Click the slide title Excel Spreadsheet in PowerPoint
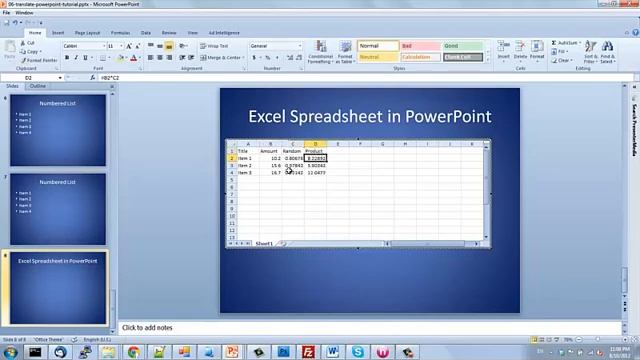 pyautogui.click(x=370, y=116)
